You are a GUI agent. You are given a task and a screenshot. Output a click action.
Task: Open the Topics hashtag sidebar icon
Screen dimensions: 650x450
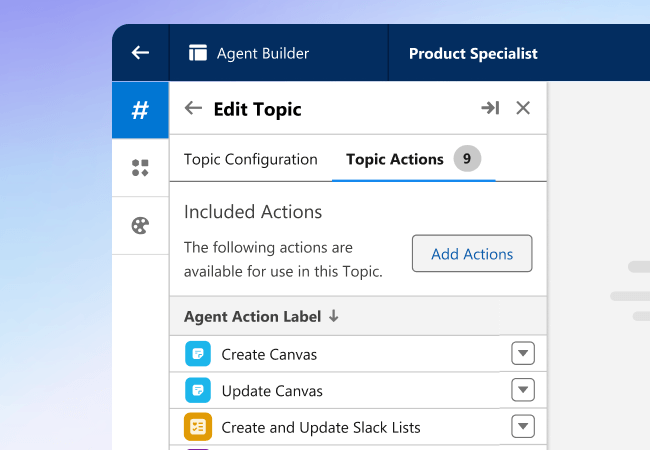click(140, 110)
